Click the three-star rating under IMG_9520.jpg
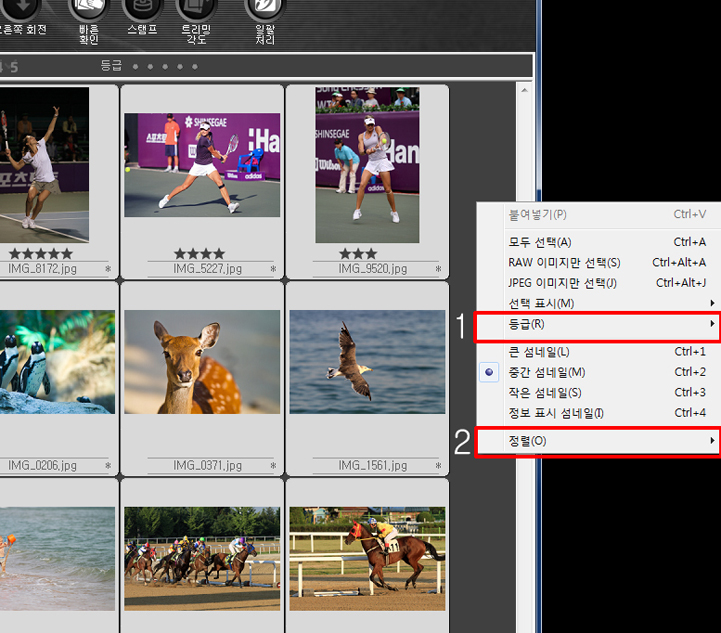 tap(358, 253)
